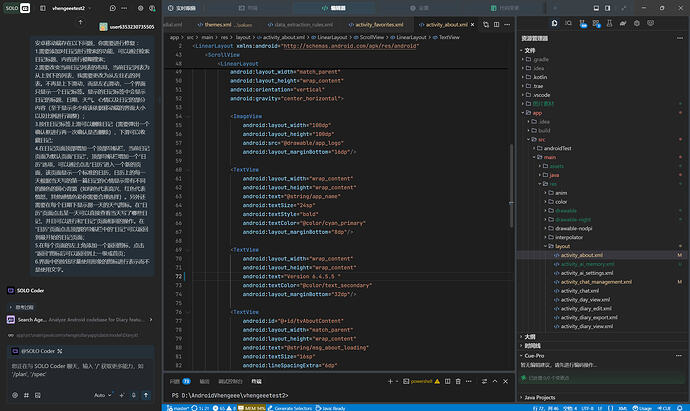Viewport: 690px width, 411px height.
Task: Toggle the bottom panel layout icon
Action: pos(596,8)
